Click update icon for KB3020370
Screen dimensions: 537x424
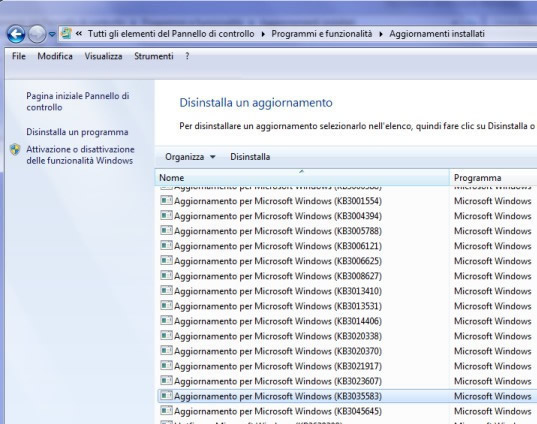pos(166,350)
